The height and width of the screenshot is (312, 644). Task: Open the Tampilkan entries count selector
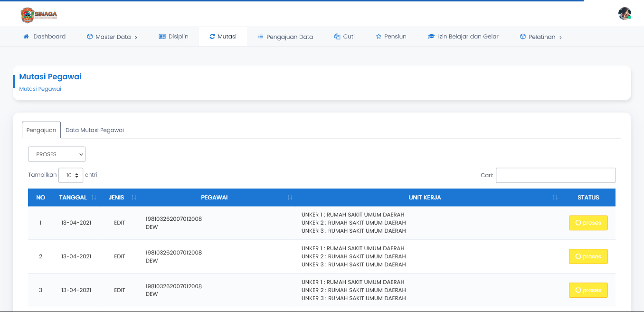[71, 175]
